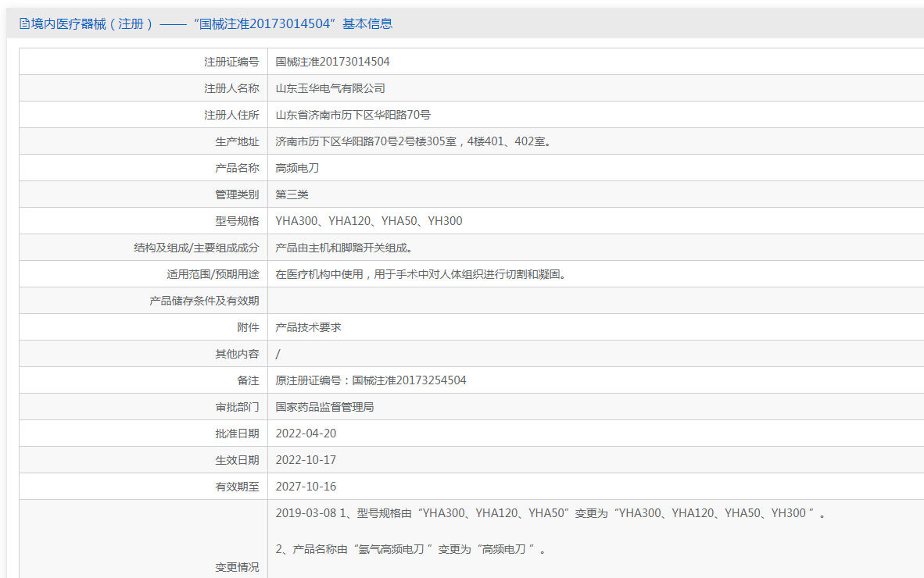
Task: Select the 产品名称 label
Action: [x=237, y=168]
